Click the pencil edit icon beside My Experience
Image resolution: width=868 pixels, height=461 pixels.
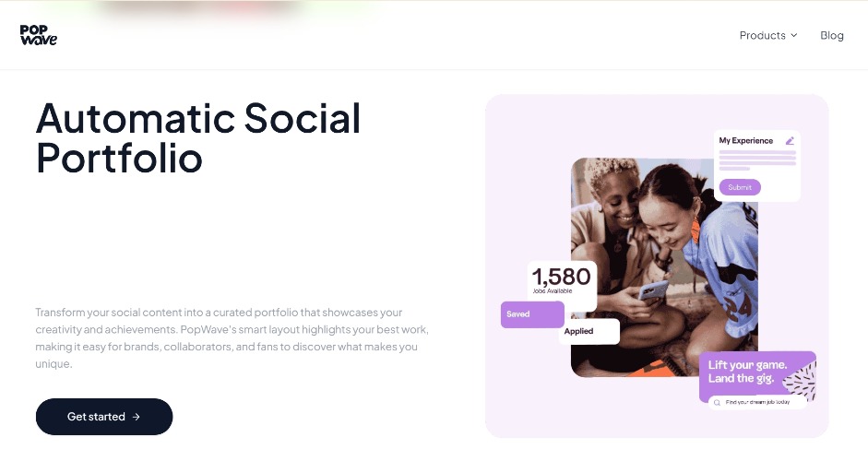click(x=790, y=141)
